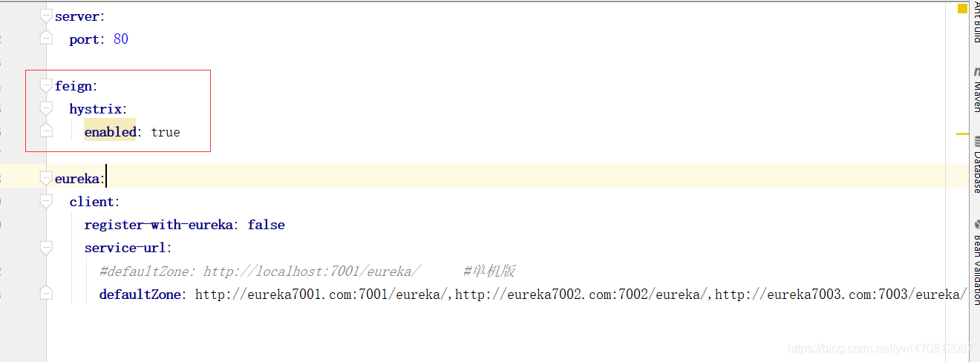Collapse the hystrix section fold marker

tap(46, 109)
